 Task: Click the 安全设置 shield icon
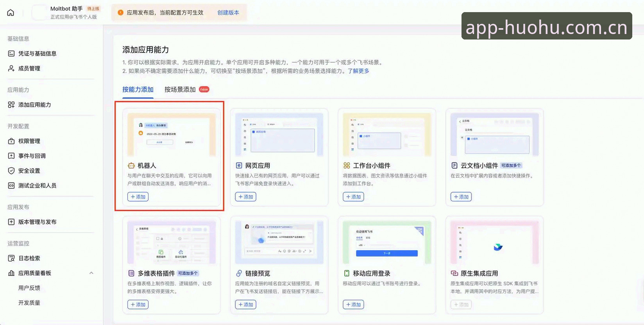pyautogui.click(x=11, y=171)
